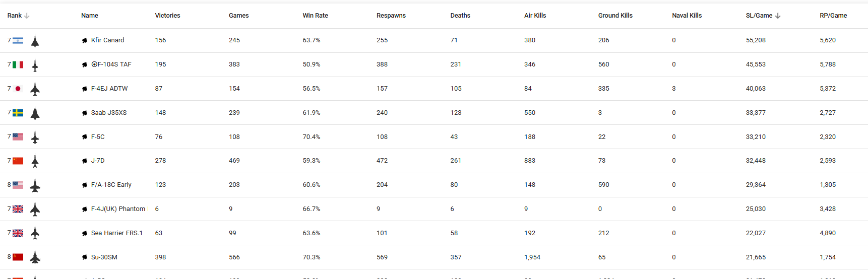Select the RP/Game column header

(x=833, y=16)
